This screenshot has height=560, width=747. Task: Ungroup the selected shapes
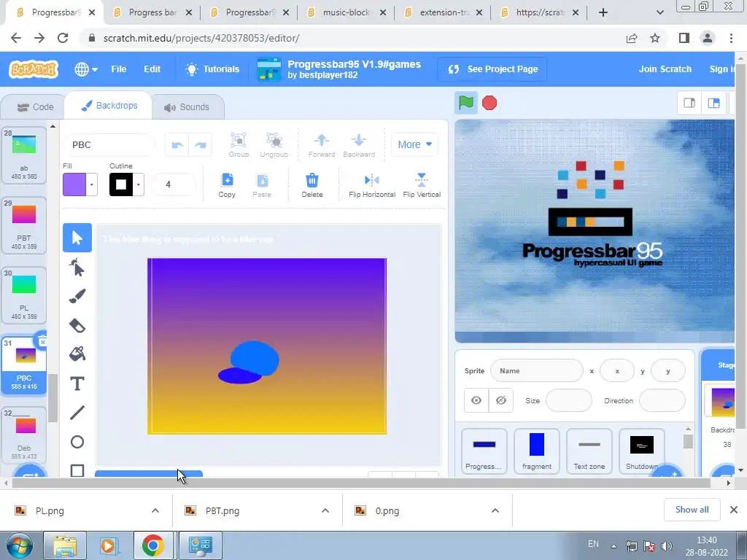coord(274,145)
